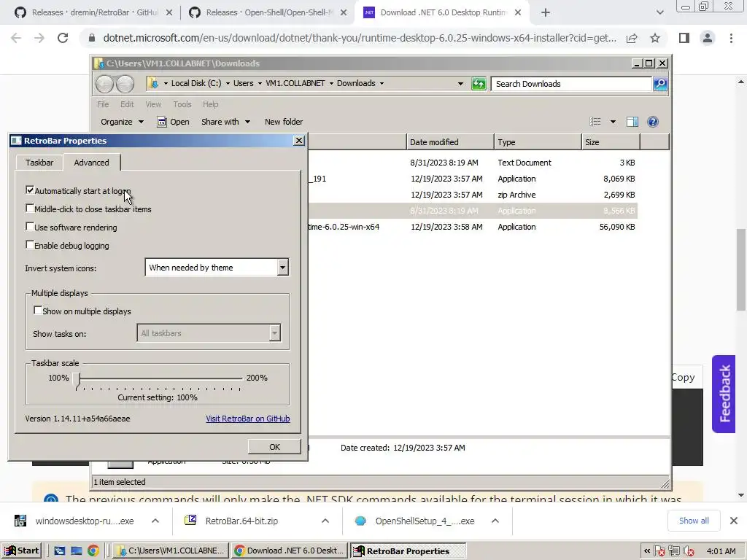747x560 pixels.
Task: Click Open in Explorer toolbar
Action: (174, 122)
